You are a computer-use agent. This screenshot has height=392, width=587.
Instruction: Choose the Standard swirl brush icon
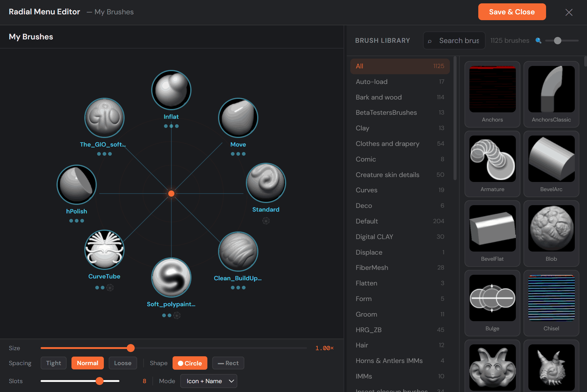266,183
